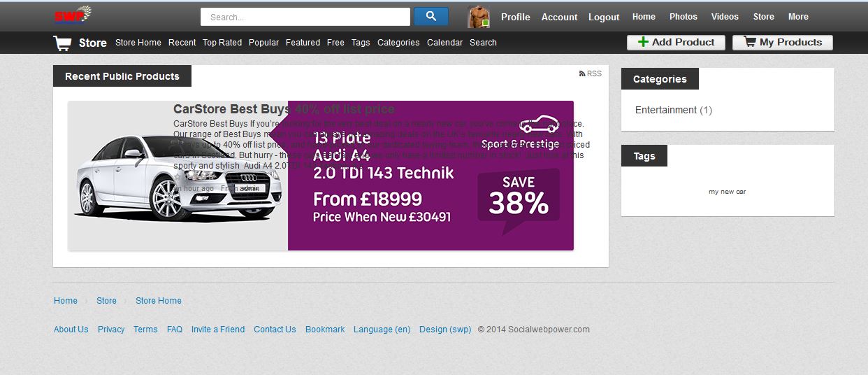Click the Store shopping cart icon

click(x=62, y=43)
